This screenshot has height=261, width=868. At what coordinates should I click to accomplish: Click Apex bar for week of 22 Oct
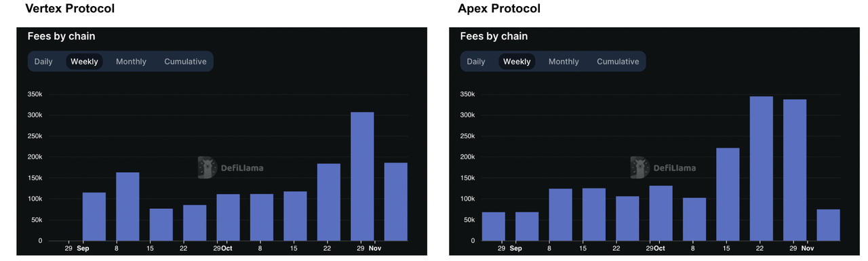click(x=762, y=169)
